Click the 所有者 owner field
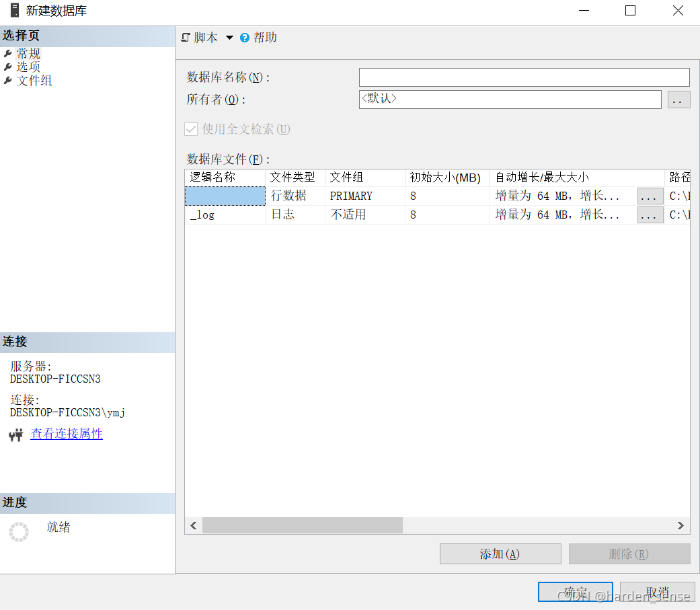This screenshot has height=610, width=700. [510, 99]
